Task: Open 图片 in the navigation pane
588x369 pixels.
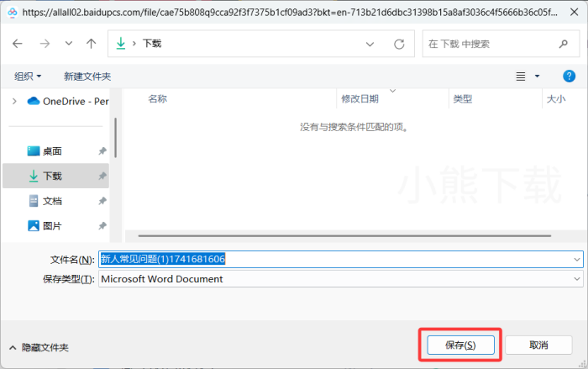Action: tap(52, 226)
